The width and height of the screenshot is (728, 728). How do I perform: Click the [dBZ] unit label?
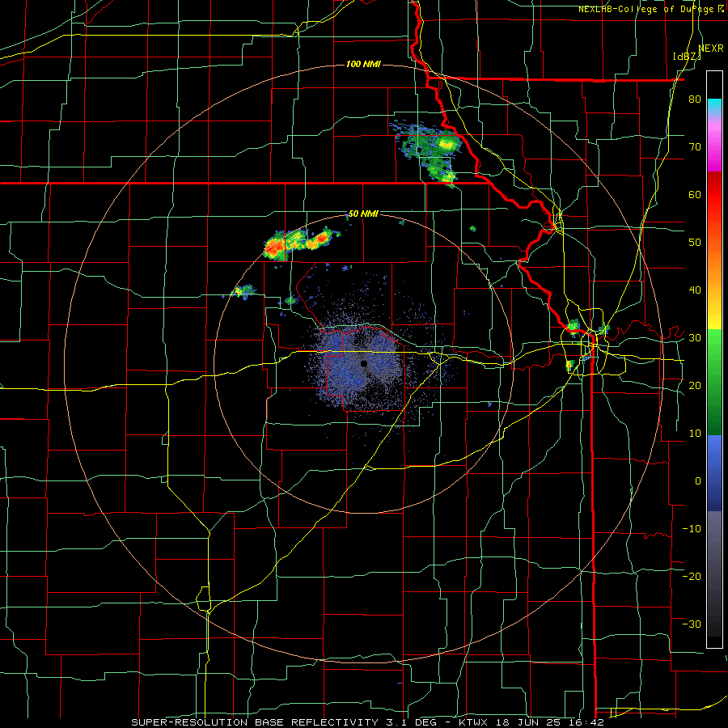point(687,56)
